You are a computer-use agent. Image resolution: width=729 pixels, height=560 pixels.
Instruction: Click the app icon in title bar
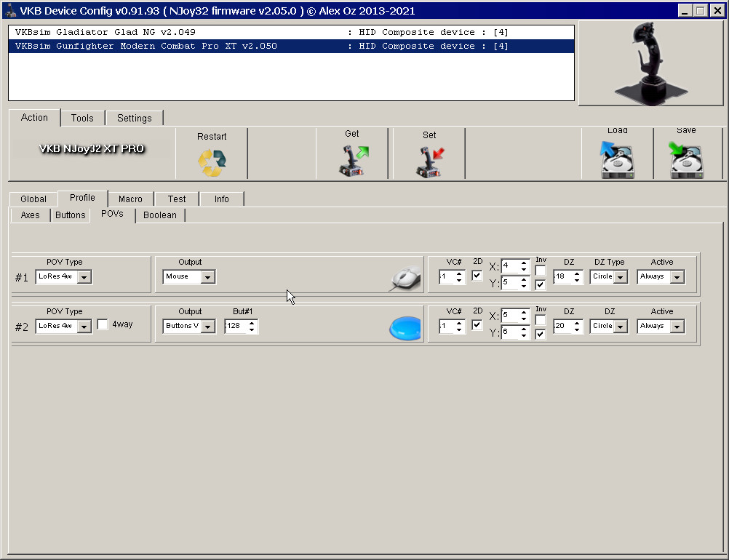(10, 10)
